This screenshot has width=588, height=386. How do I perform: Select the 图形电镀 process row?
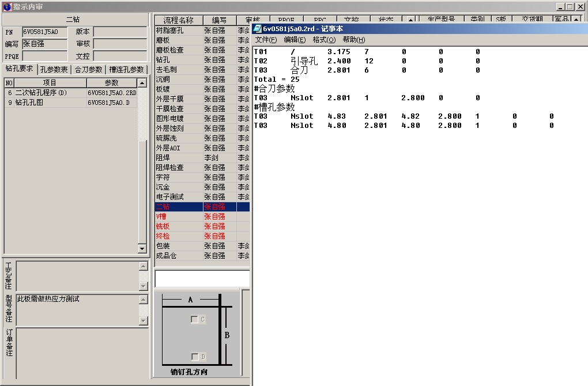coord(202,118)
